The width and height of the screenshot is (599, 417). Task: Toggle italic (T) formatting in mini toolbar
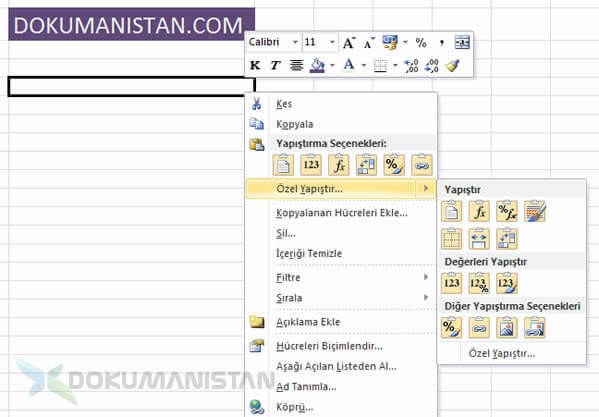coord(275,65)
